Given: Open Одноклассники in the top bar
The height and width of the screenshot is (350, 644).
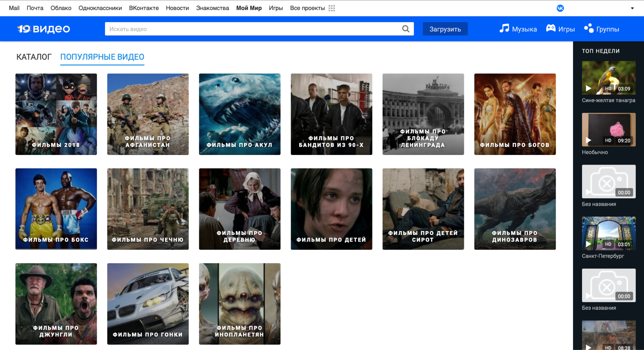Looking at the screenshot, I should point(100,8).
